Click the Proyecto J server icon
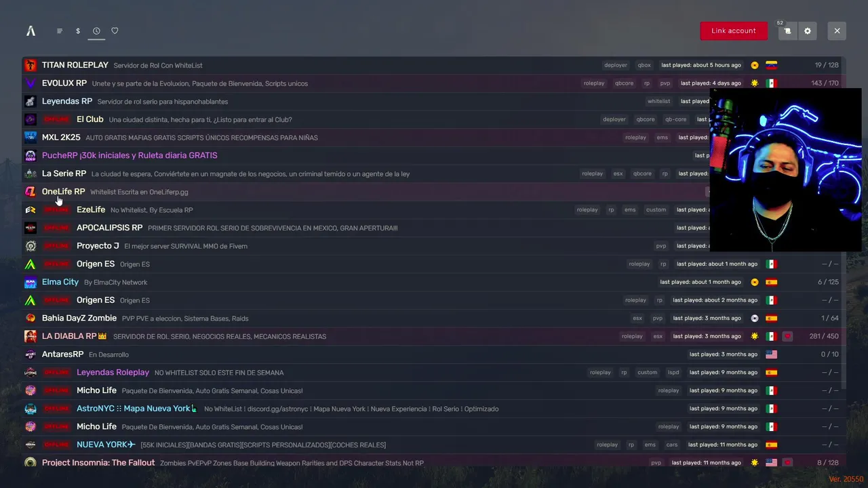This screenshot has height=488, width=868. coord(31,246)
